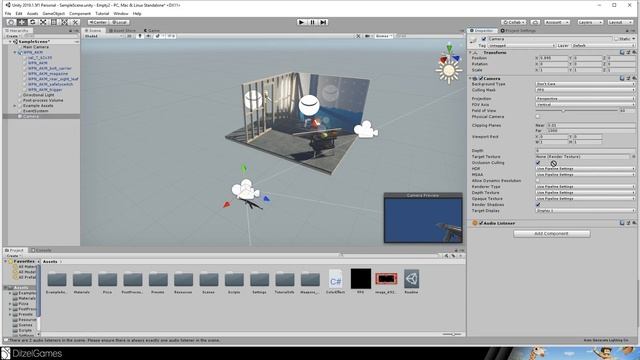
Task: Switch to the Console tab
Action: [x=42, y=250]
